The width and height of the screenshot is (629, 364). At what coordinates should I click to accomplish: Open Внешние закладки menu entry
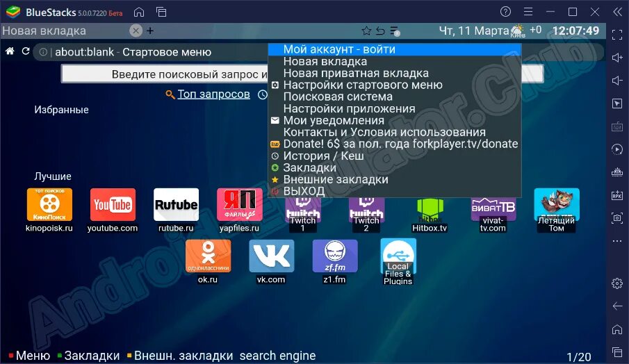(x=395, y=179)
